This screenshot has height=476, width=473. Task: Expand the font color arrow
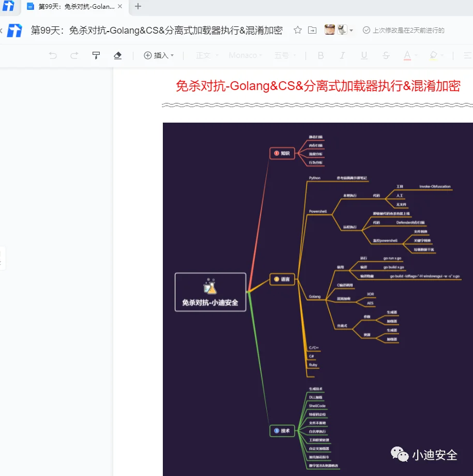[416, 55]
